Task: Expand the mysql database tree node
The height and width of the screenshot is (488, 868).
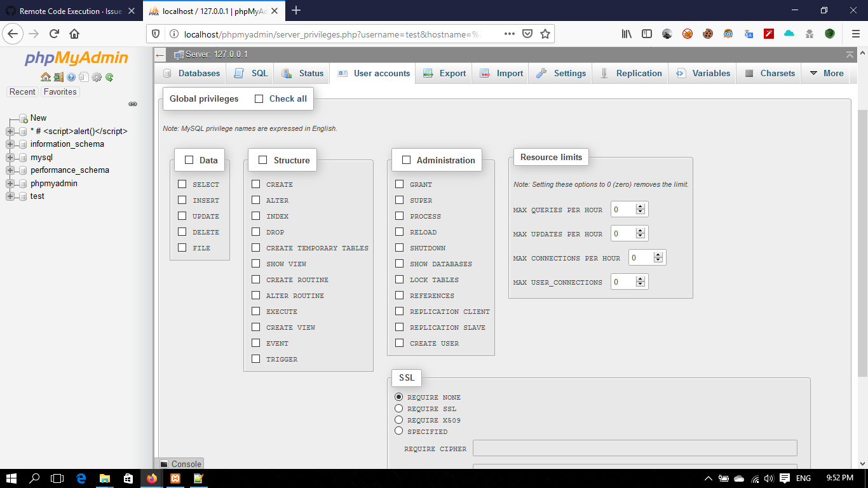Action: 10,157
